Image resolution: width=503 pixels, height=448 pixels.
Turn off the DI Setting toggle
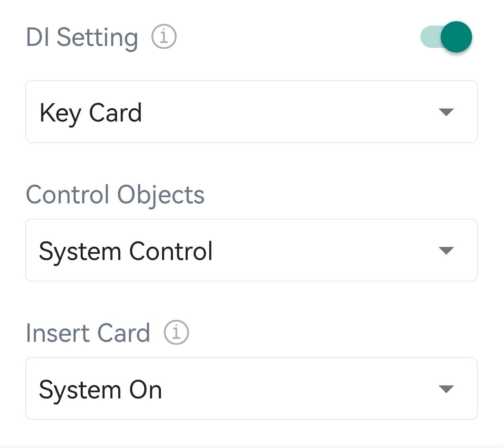pos(446,37)
